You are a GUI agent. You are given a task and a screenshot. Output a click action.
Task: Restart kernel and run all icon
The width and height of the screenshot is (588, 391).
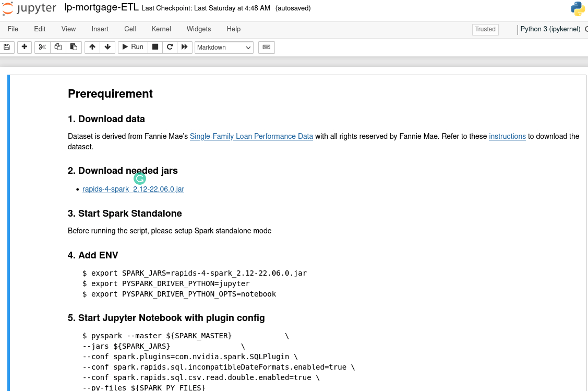point(184,47)
